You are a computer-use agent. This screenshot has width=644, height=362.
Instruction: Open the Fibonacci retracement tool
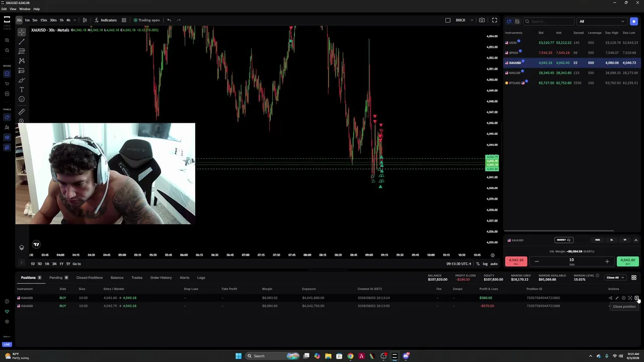tap(22, 51)
